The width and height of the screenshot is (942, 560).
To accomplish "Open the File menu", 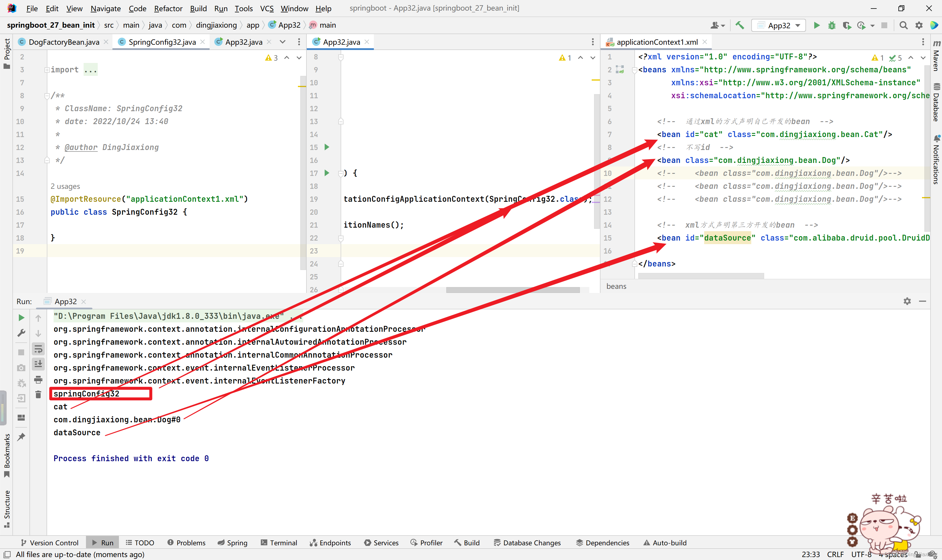I will coord(32,8).
